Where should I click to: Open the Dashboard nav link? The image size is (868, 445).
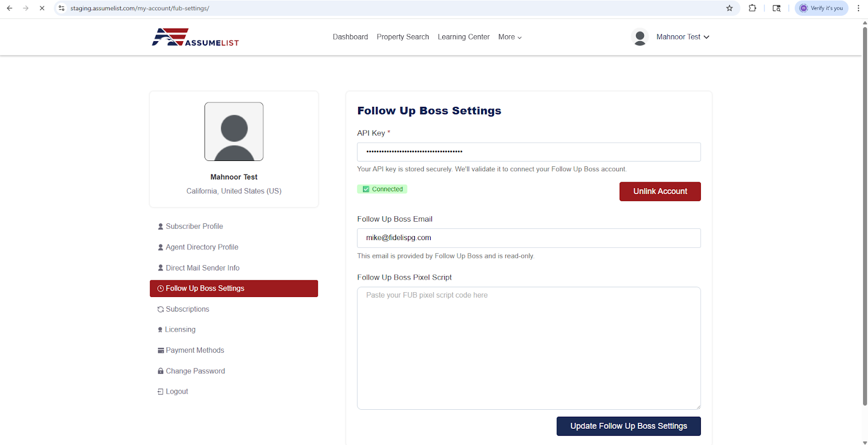click(350, 37)
